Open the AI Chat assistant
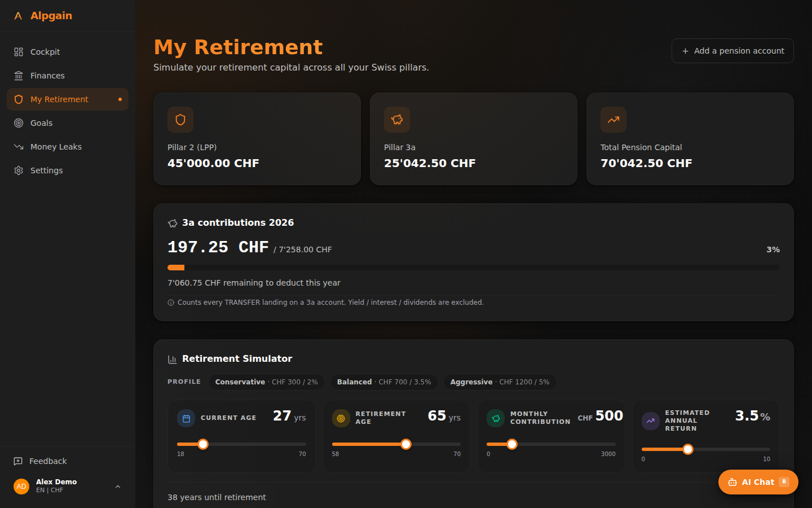Viewport: 812px width, 508px height. pyautogui.click(x=758, y=482)
